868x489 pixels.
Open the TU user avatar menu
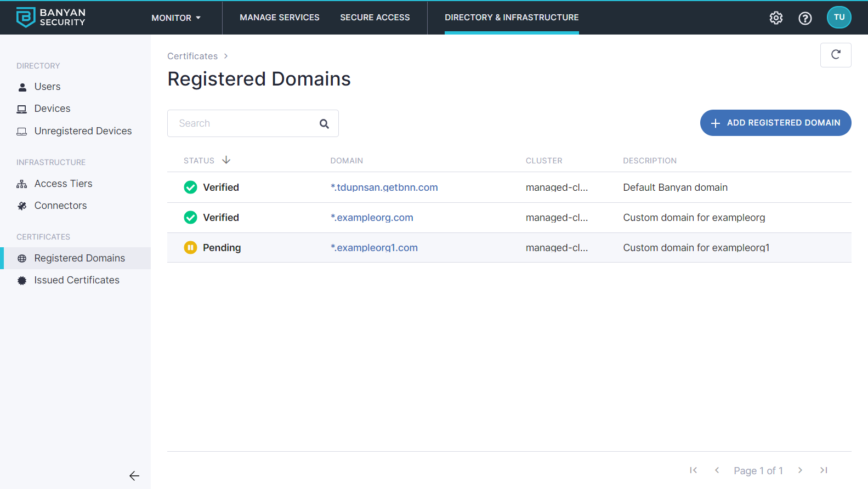(x=839, y=18)
